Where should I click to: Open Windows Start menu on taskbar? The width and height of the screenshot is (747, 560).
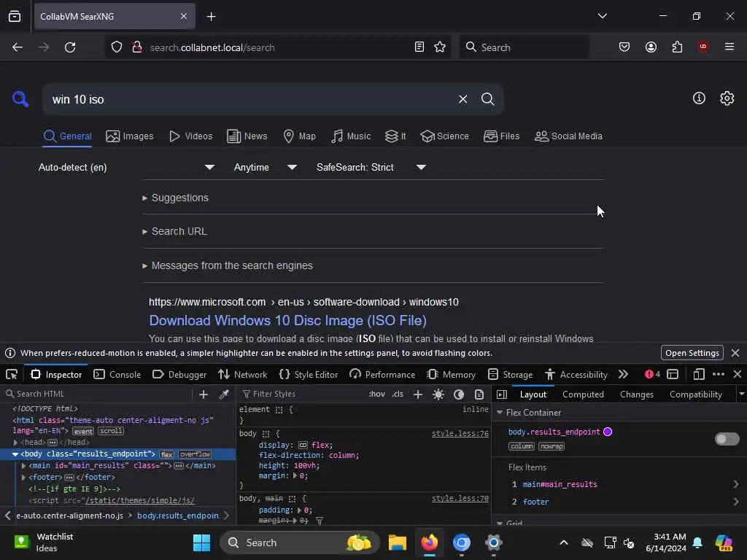click(201, 542)
